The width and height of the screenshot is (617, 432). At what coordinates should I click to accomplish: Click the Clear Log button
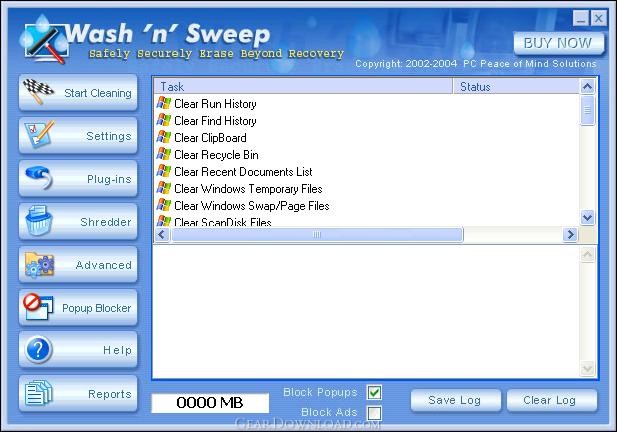click(551, 401)
